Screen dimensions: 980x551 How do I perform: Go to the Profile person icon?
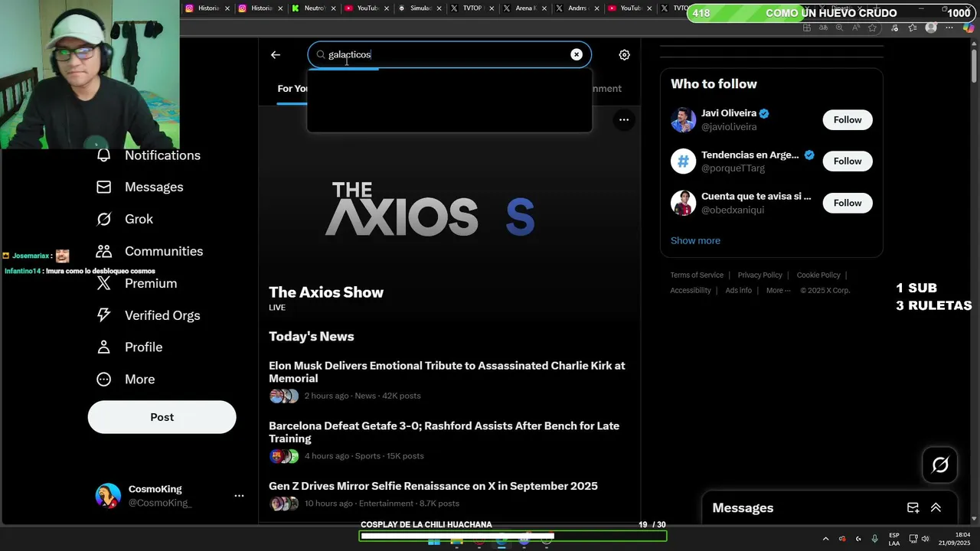tap(104, 347)
